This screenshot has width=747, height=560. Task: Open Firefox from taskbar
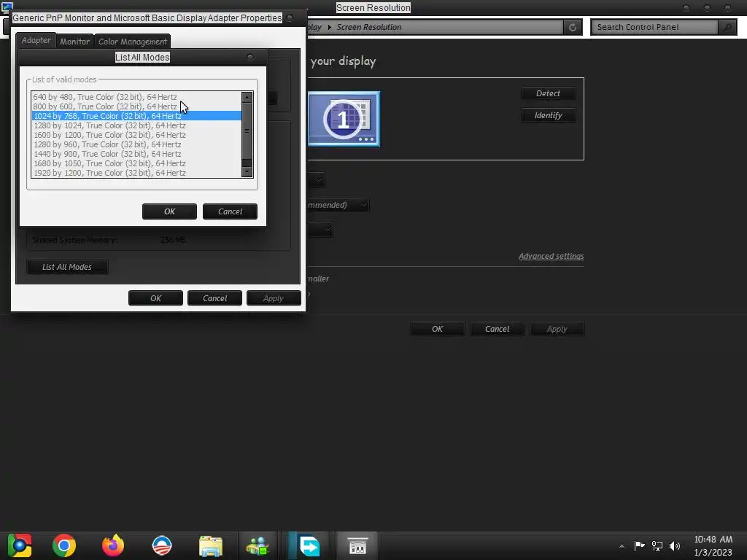click(x=113, y=545)
